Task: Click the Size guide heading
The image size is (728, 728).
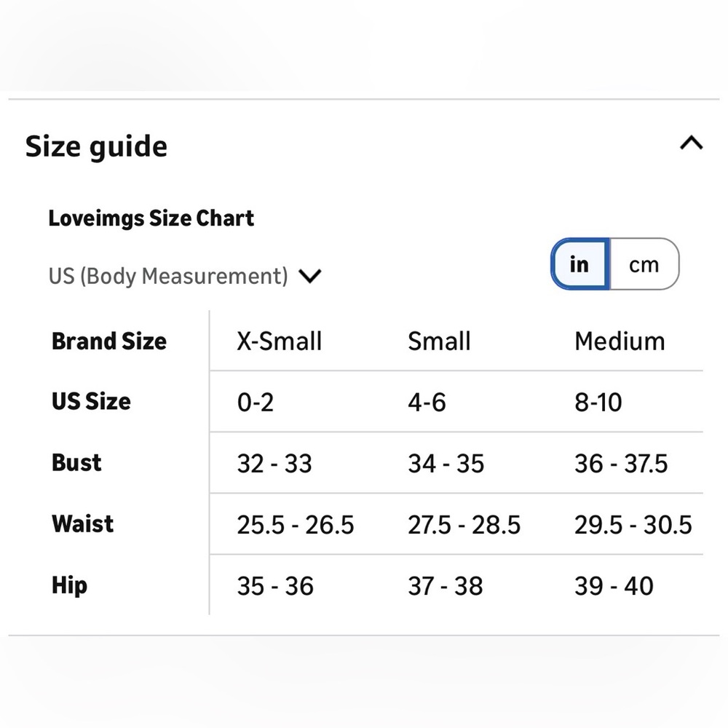Action: [x=96, y=147]
